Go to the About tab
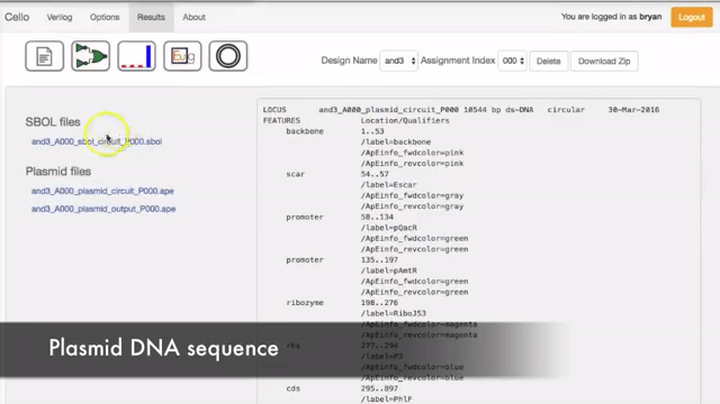 [194, 17]
